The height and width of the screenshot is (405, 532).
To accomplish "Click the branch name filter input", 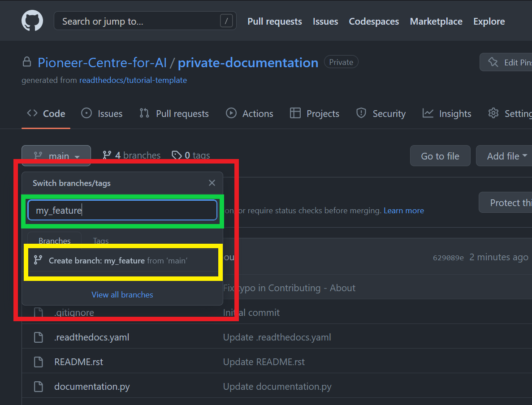I will click(122, 210).
